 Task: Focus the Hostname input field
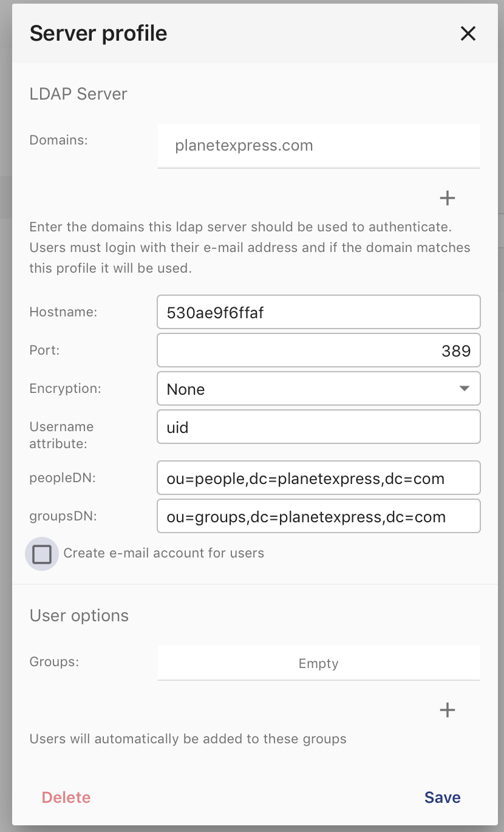coord(319,312)
